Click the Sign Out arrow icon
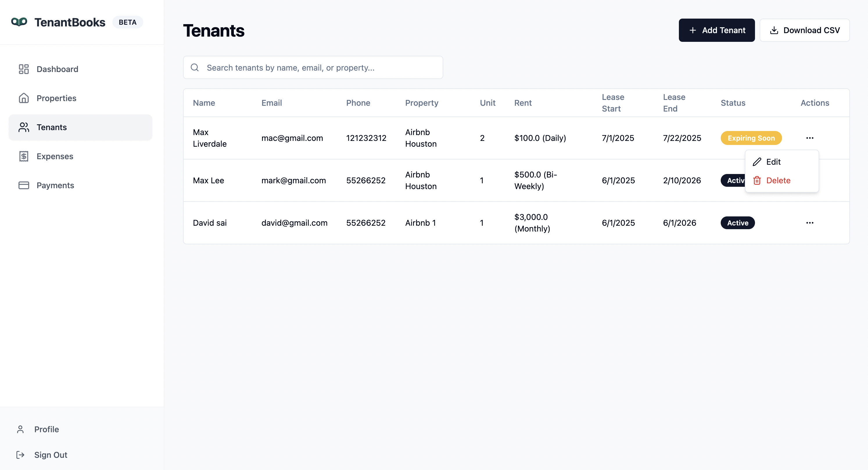This screenshot has width=868, height=470. [20, 455]
